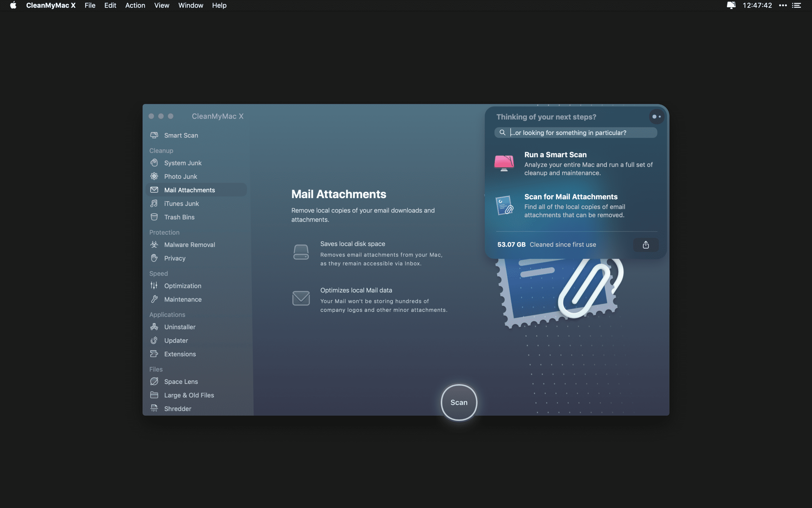Switch to Trash Bins module
The height and width of the screenshot is (508, 812).
click(x=179, y=217)
